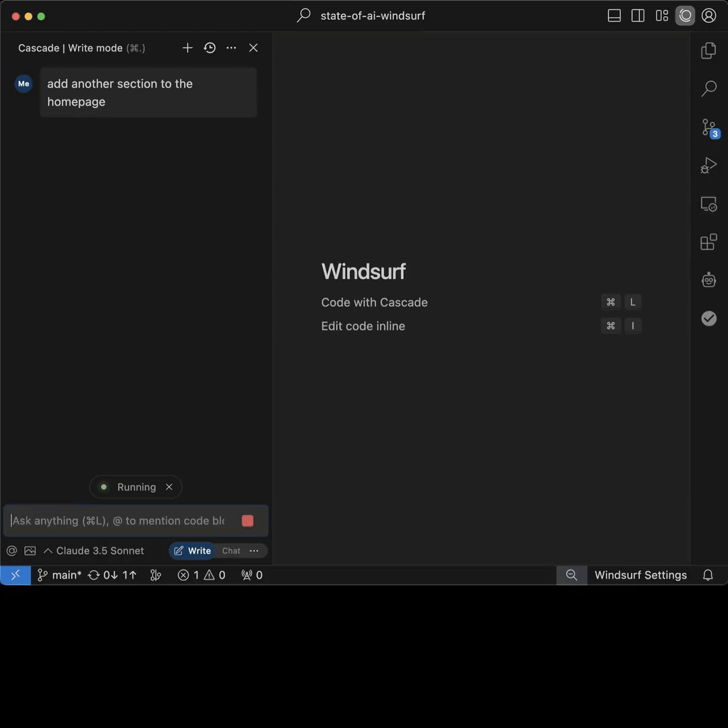Open the checkmark icon view
This screenshot has height=728, width=728.
pos(708,318)
